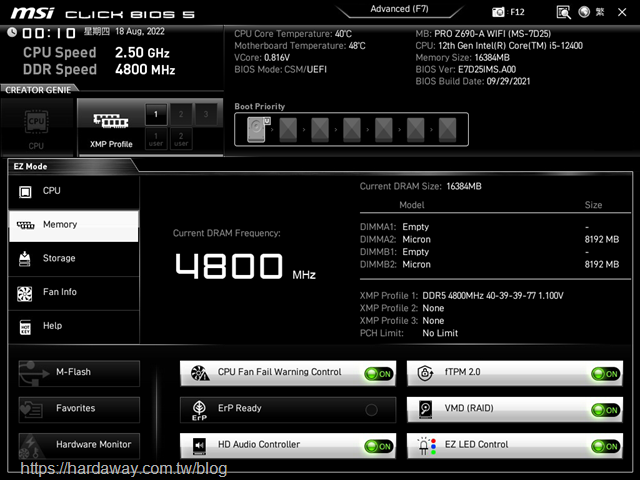Toggle VMD (RAID) switch
The width and height of the screenshot is (640, 480).
pyautogui.click(x=606, y=410)
